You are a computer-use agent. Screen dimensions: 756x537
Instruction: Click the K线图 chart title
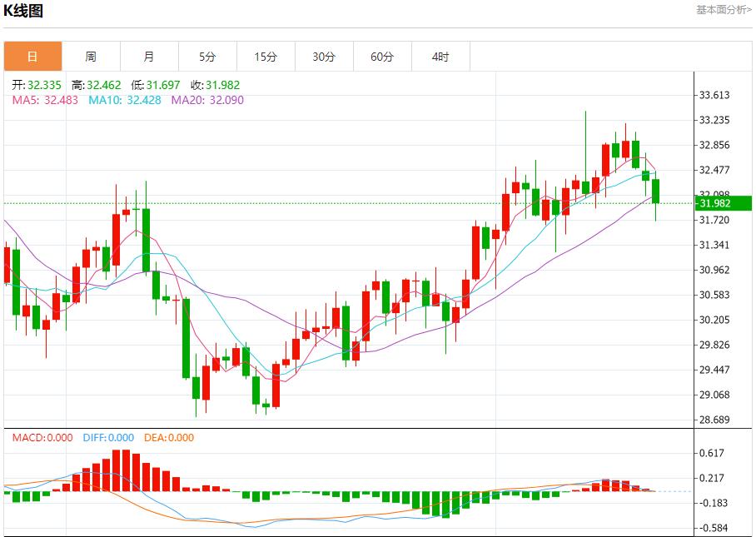(x=23, y=11)
